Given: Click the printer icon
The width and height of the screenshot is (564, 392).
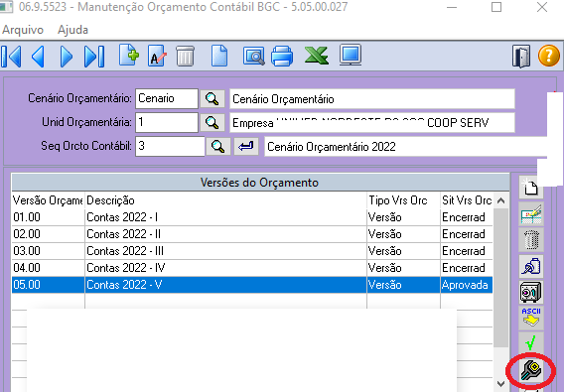Looking at the screenshot, I should (x=282, y=56).
